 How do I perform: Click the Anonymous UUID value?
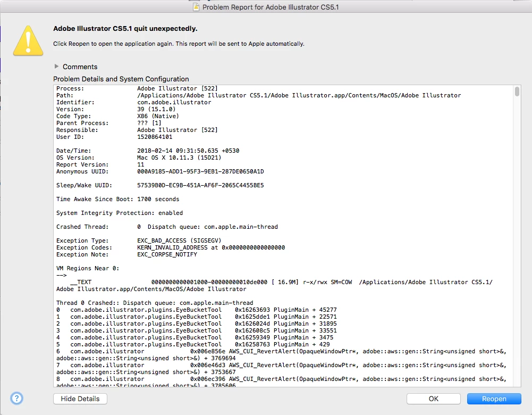pos(200,171)
